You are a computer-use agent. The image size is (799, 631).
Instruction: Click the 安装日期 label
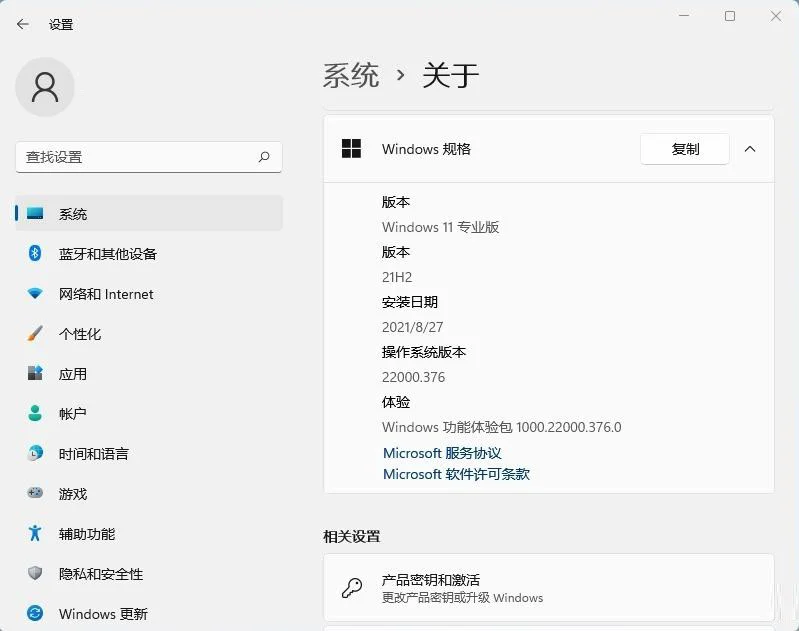[410, 302]
